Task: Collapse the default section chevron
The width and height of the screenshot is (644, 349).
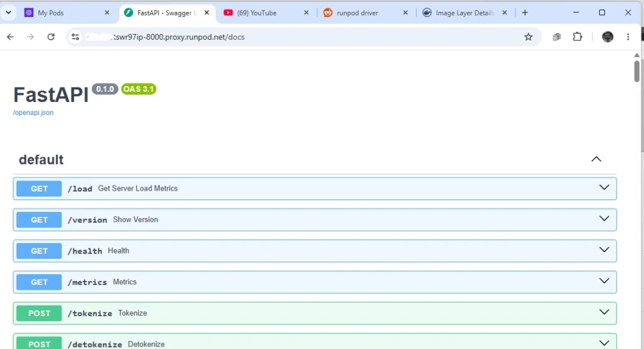Action: [x=596, y=159]
